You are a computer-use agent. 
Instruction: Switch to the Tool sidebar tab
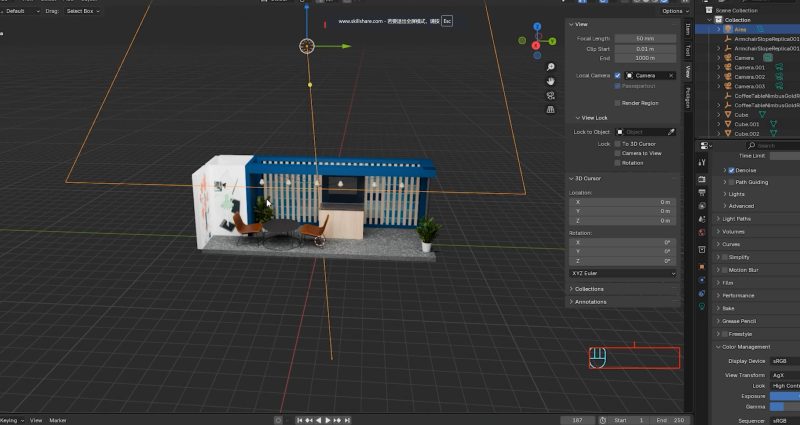click(688, 50)
